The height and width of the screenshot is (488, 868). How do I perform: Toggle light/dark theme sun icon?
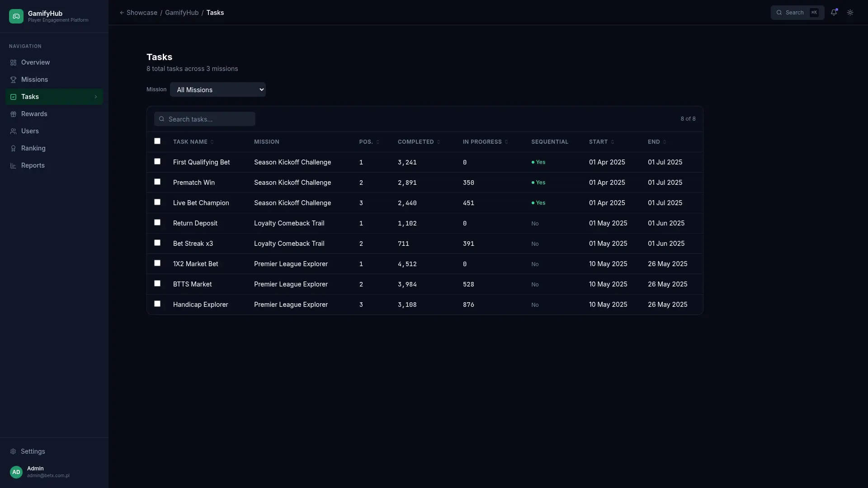pyautogui.click(x=850, y=13)
